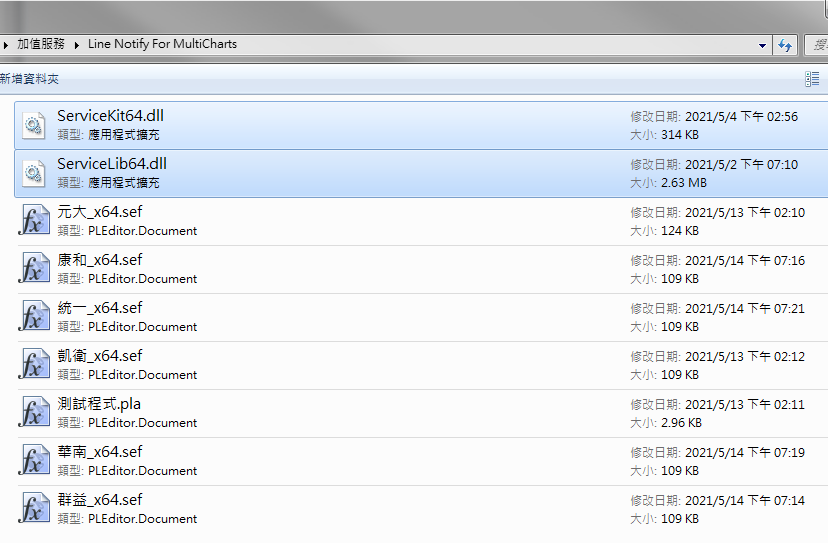Click the fx icon of 元大_x64.sef
828x543 pixels.
pos(34,221)
